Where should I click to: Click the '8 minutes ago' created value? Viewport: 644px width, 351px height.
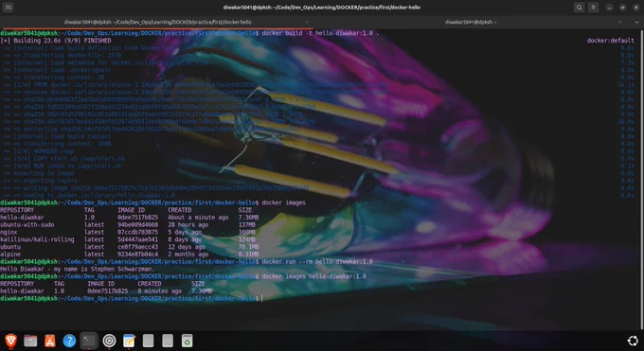pos(159,291)
